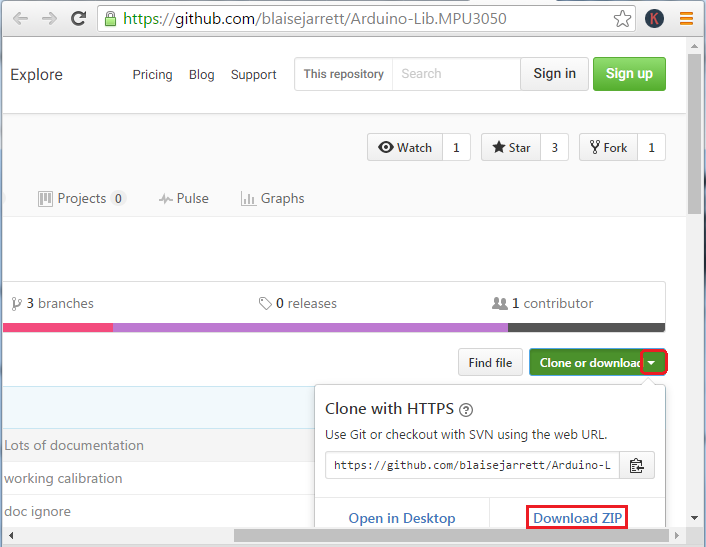Click Download ZIP
The width and height of the screenshot is (706, 547).
click(577, 518)
